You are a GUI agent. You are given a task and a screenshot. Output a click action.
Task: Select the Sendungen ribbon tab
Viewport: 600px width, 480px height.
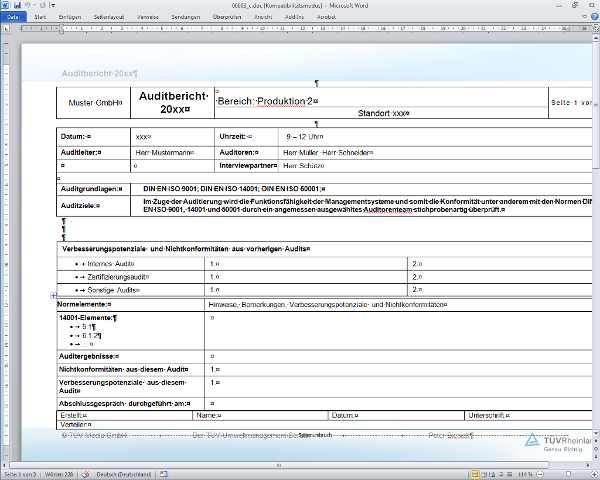click(185, 17)
